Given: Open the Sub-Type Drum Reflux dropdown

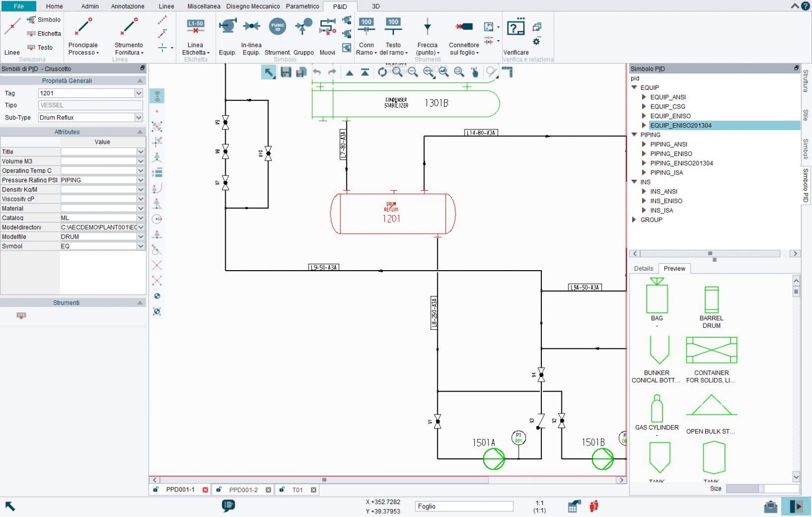Looking at the screenshot, I should tap(138, 117).
